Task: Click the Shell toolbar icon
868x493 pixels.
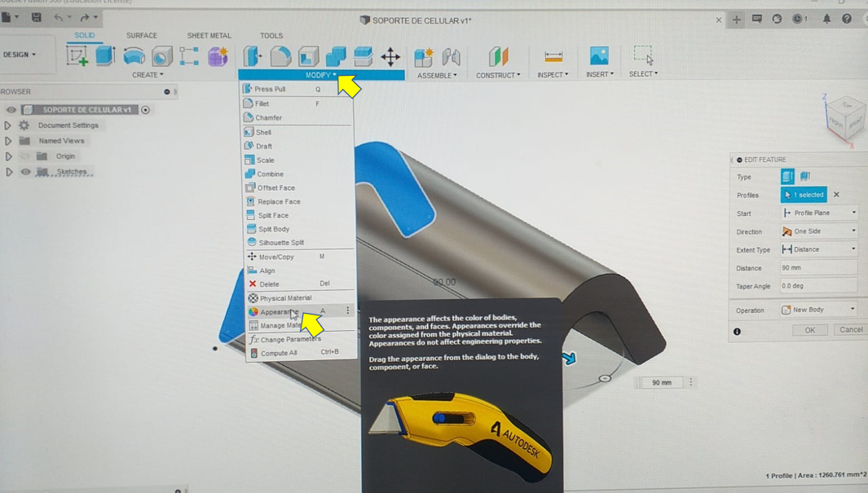Action: point(308,56)
